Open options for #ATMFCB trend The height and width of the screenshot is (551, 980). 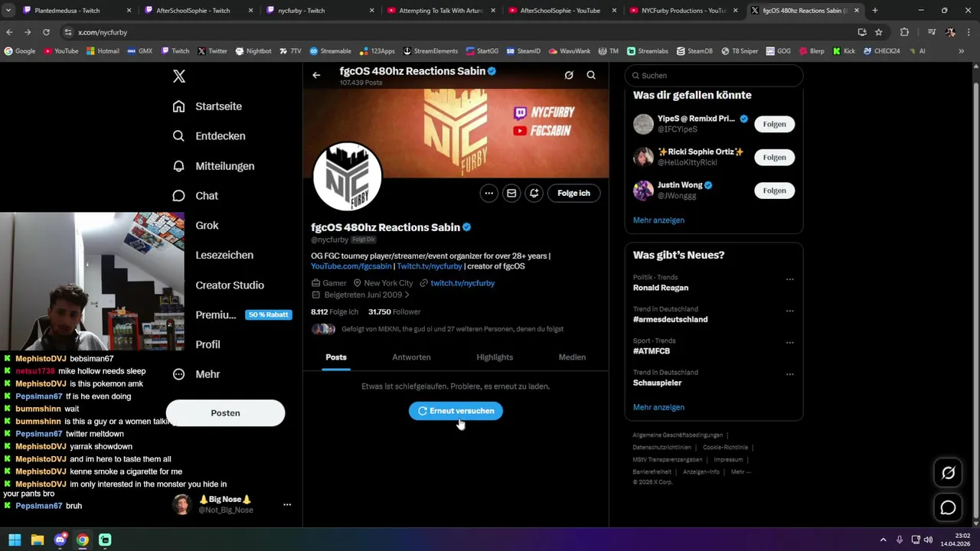[789, 343]
